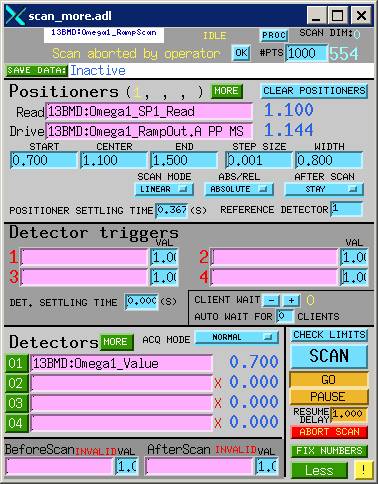Image resolution: width=378 pixels, height=484 pixels.
Task: Click detector 02 PV field
Action: point(122,384)
